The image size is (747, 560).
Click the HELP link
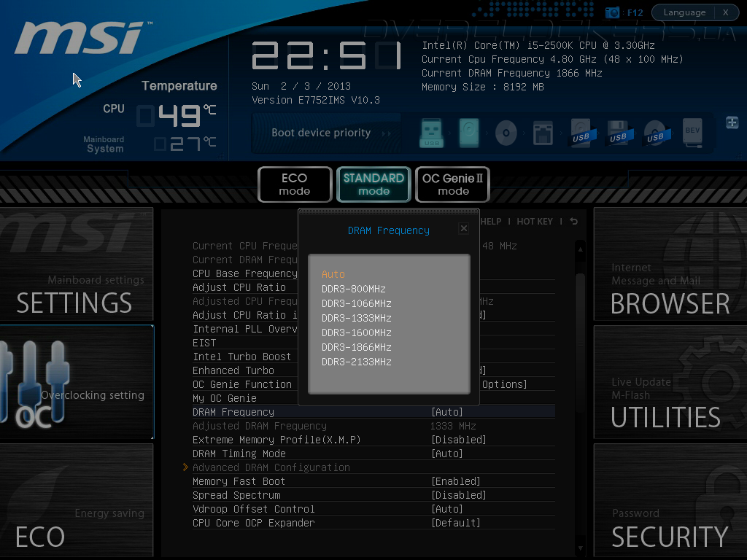click(491, 222)
